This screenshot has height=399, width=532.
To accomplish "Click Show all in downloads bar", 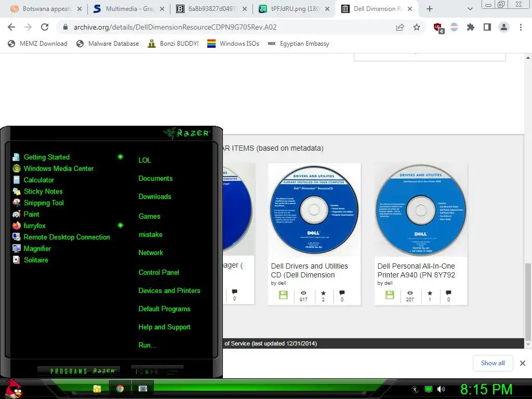I will point(493,363).
